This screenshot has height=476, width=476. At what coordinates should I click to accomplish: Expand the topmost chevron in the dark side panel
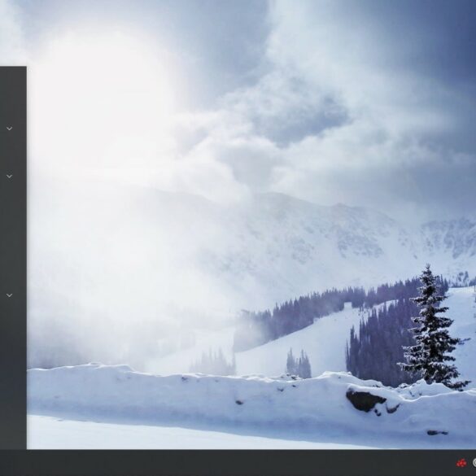[x=10, y=129]
